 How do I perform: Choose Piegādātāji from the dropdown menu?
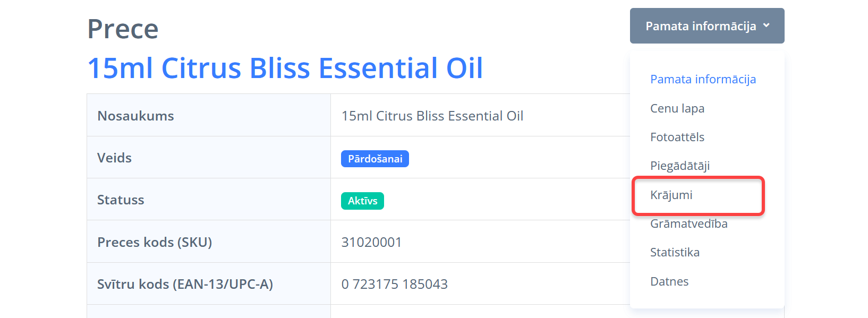[680, 166]
